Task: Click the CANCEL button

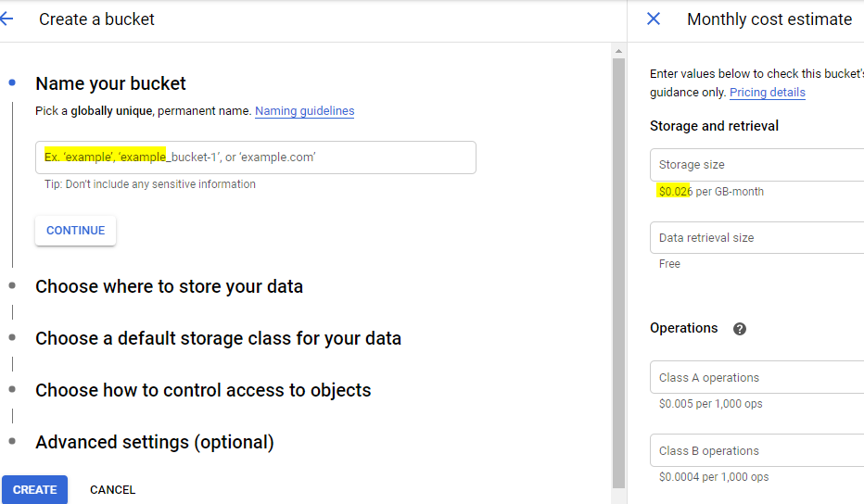Action: 112,490
